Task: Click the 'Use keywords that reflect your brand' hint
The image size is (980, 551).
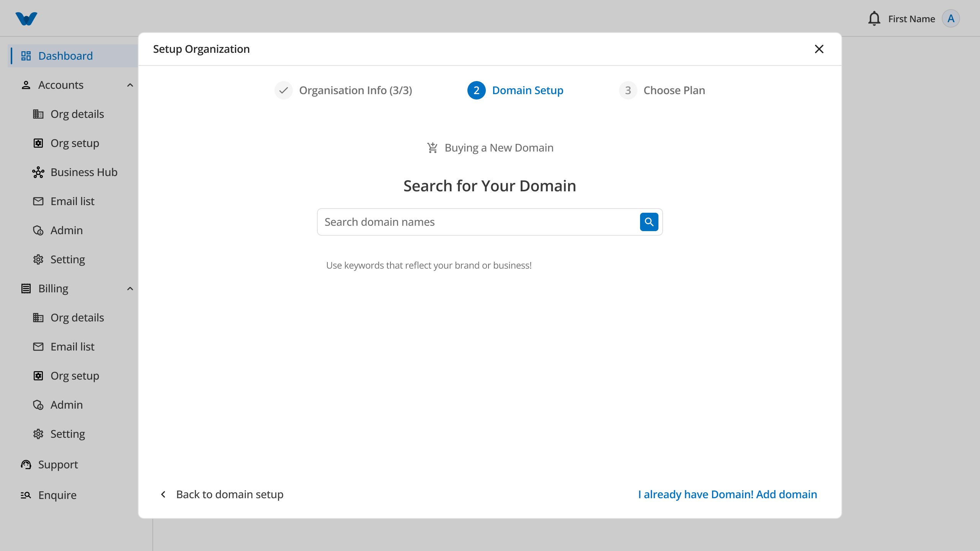Action: [429, 266]
